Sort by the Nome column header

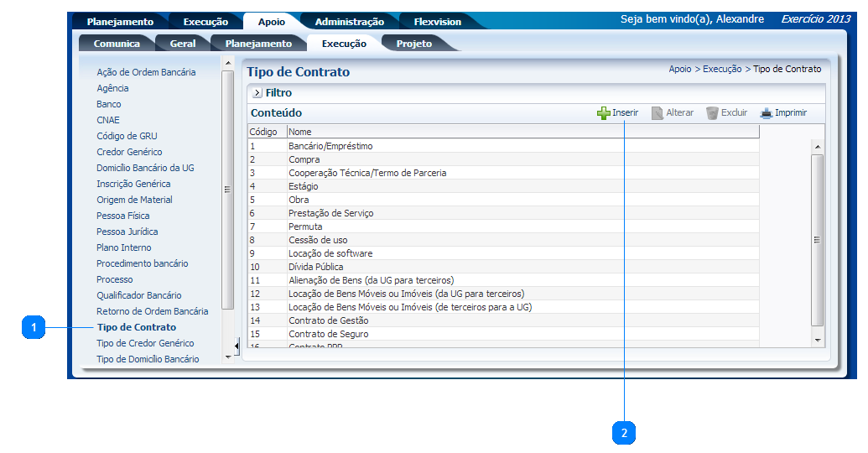point(300,132)
